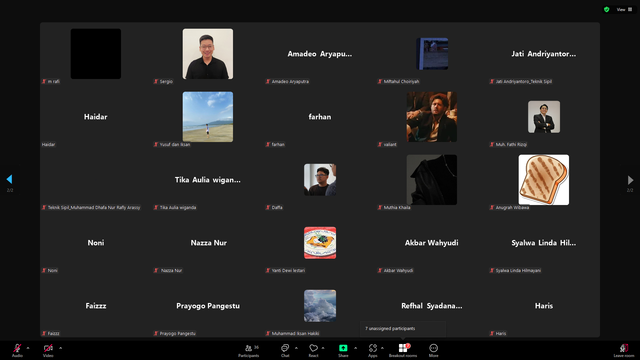Click muted mic icon beside Amadeo Aryaputra label
Viewport: 640px width, 360px height.
[268, 82]
